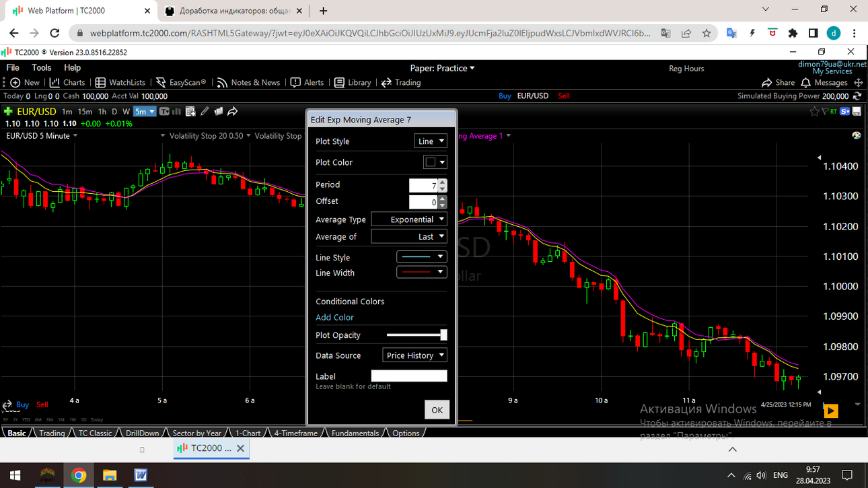Click Sell in the order bar
This screenshot has height=488, width=868.
coord(563,96)
